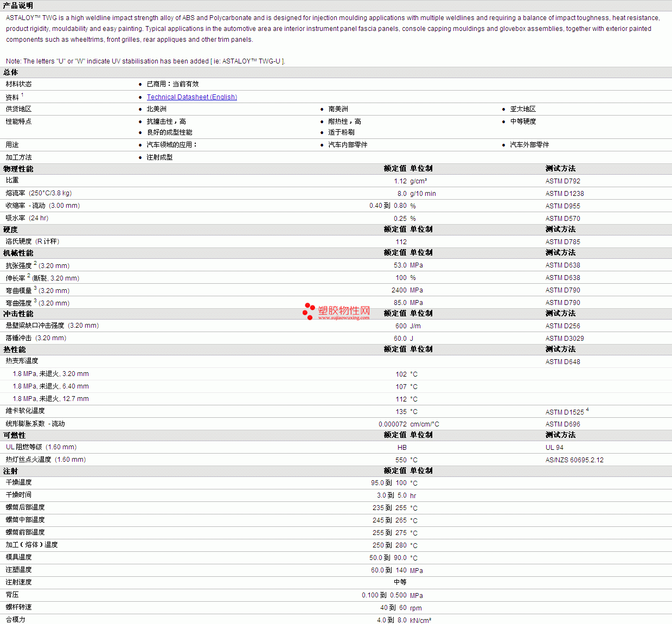Select the use 汽车外部零件
Viewport: 672px width, 624px height.
coord(529,145)
